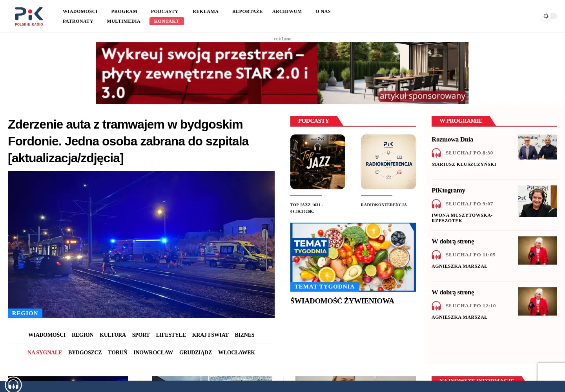The image size is (565, 392).
Task: Open the PODCASTY section header
Action: coord(313,121)
